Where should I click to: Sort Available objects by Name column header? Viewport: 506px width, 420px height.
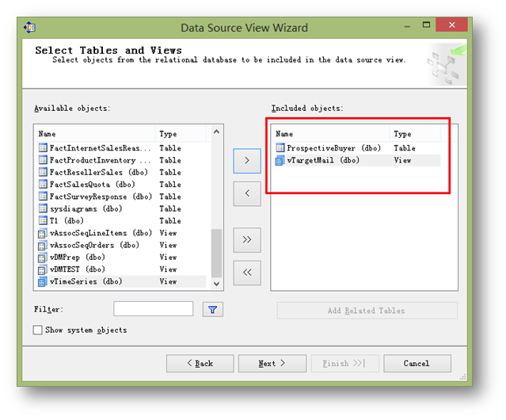click(x=95, y=134)
